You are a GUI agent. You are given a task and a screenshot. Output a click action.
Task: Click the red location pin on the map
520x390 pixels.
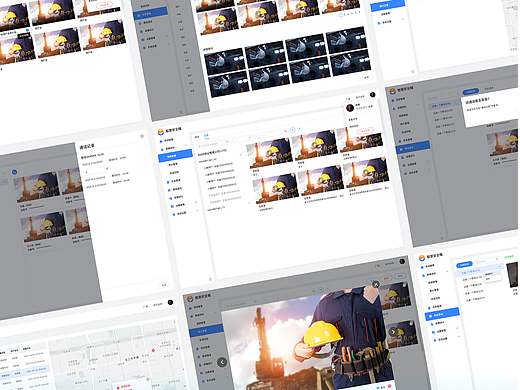[153, 350]
